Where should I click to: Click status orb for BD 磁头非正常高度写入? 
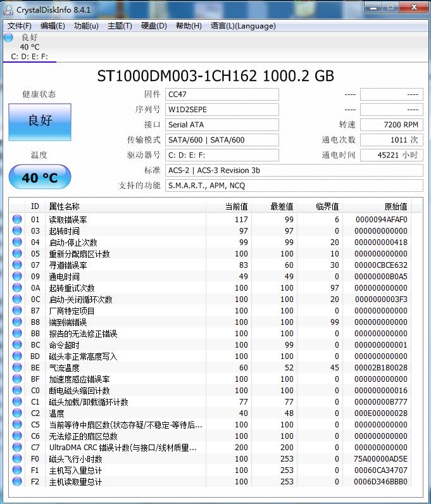point(17,356)
